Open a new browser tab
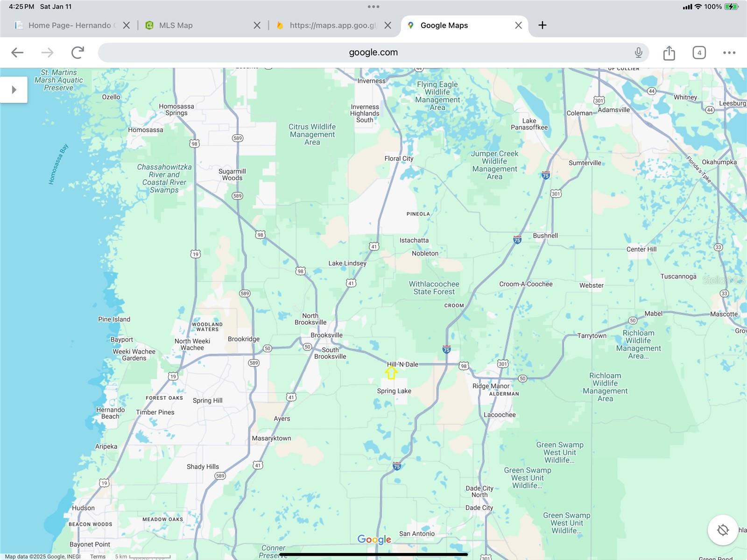This screenshot has height=560, width=747. coord(542,25)
